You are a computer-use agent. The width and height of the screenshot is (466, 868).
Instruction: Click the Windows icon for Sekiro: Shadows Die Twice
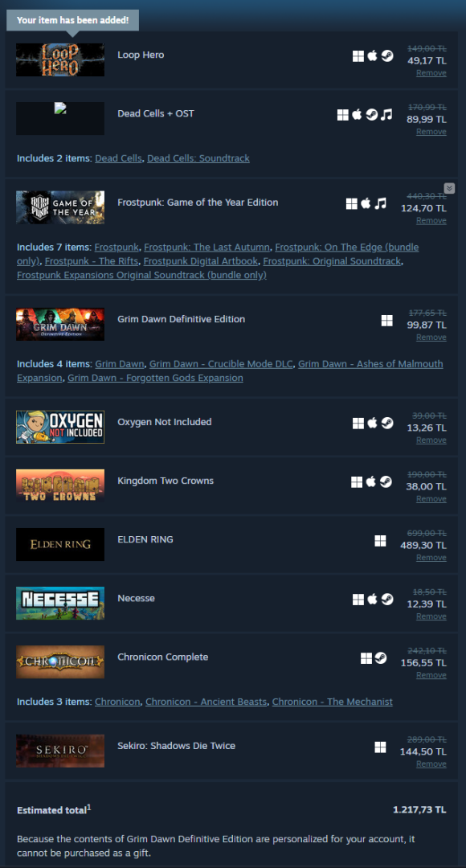[380, 747]
